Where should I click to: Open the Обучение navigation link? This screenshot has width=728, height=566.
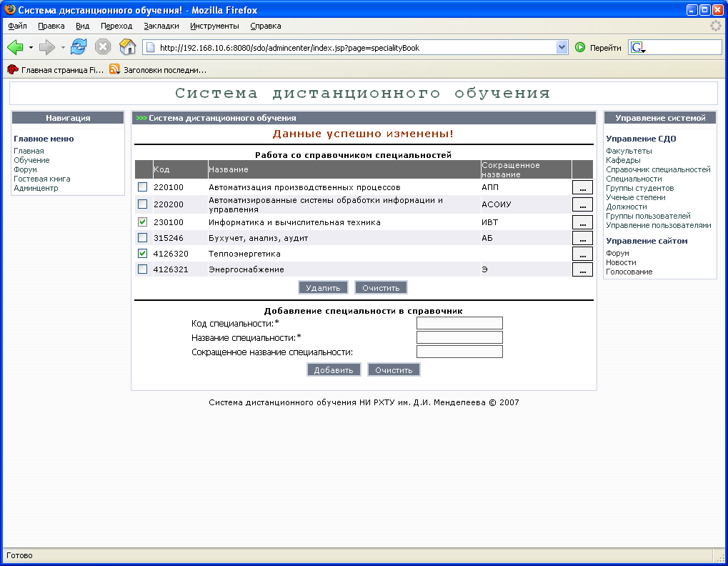31,160
